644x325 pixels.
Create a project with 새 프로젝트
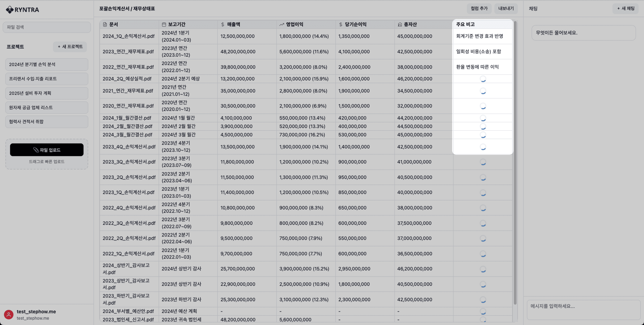[x=70, y=47]
